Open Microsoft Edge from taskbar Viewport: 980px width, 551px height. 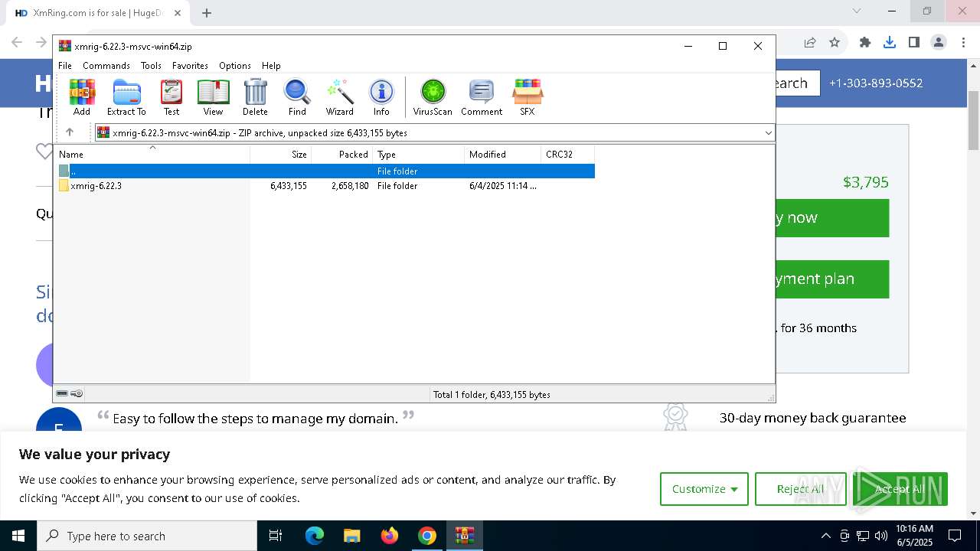pyautogui.click(x=315, y=536)
